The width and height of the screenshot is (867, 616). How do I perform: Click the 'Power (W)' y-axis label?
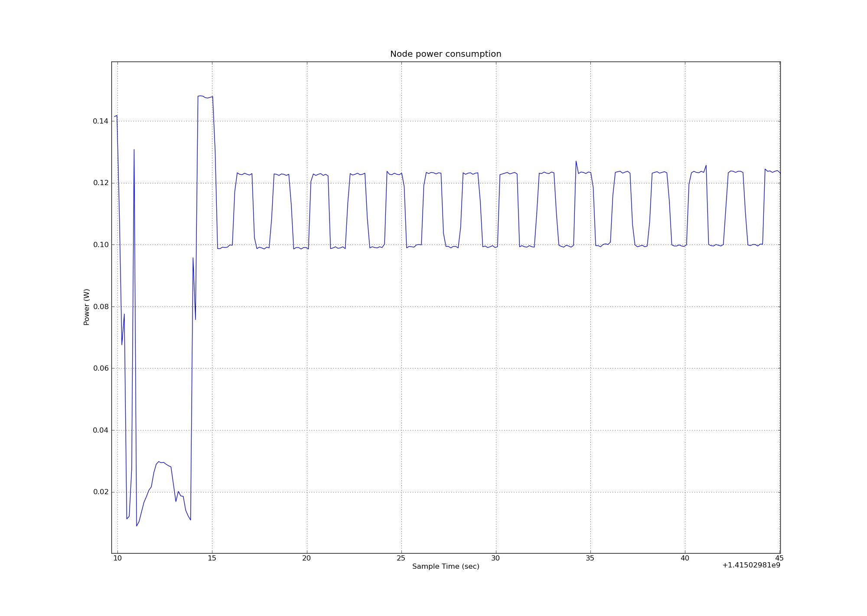(x=87, y=307)
